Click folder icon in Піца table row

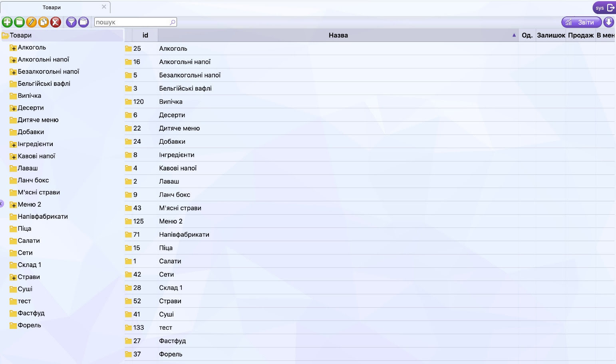pyautogui.click(x=128, y=248)
